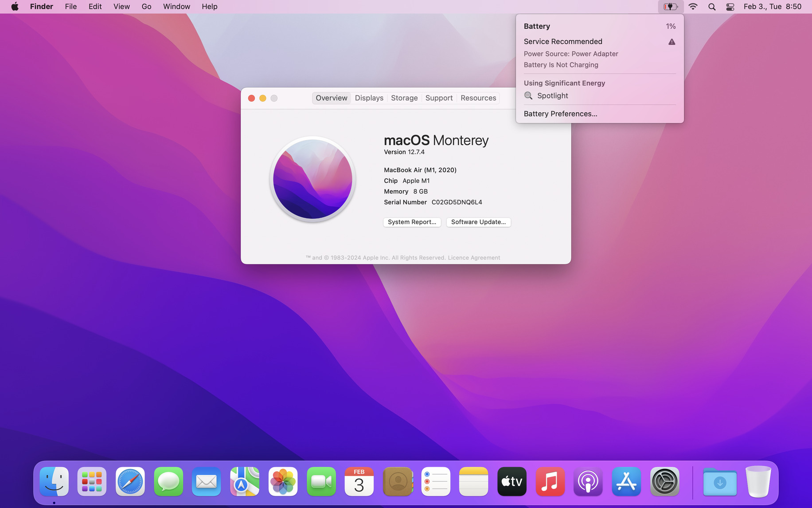
Task: Open Launchpad in the Dock
Action: coord(92,481)
